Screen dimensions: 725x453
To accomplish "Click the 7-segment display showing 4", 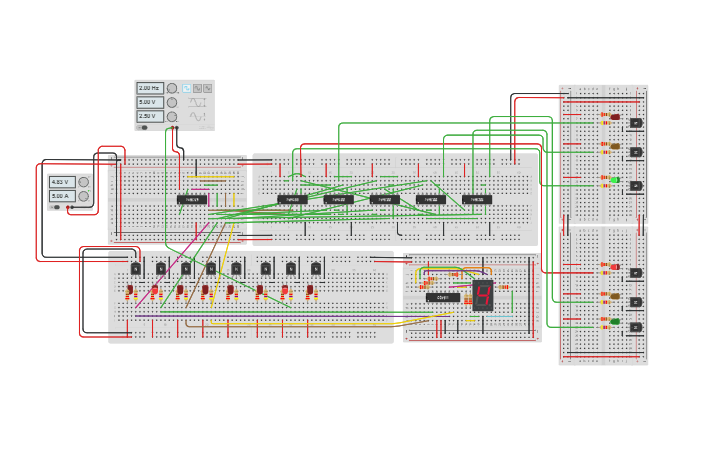I will 483,295.
